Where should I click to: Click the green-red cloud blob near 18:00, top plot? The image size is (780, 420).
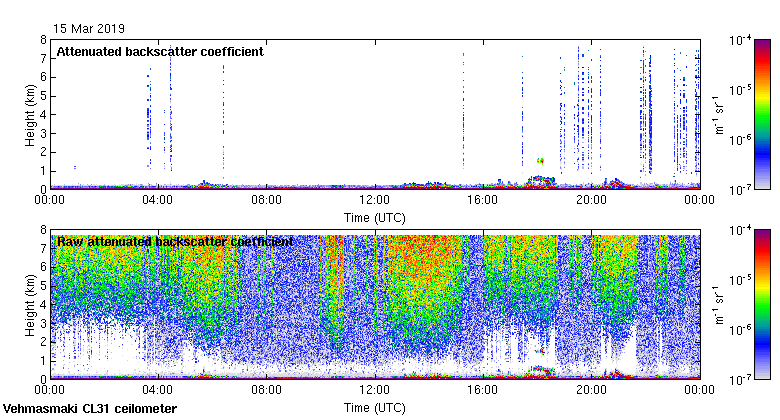541,161
